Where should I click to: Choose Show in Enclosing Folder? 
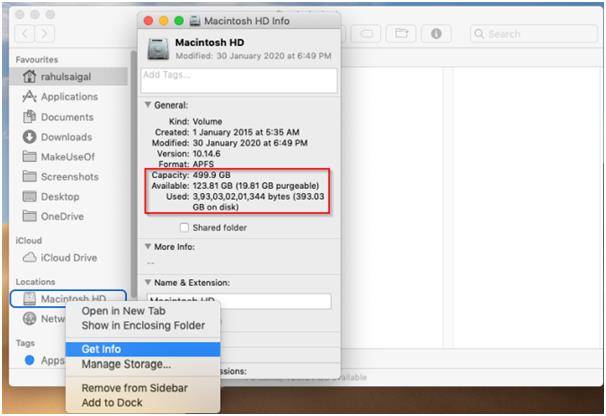[143, 326]
